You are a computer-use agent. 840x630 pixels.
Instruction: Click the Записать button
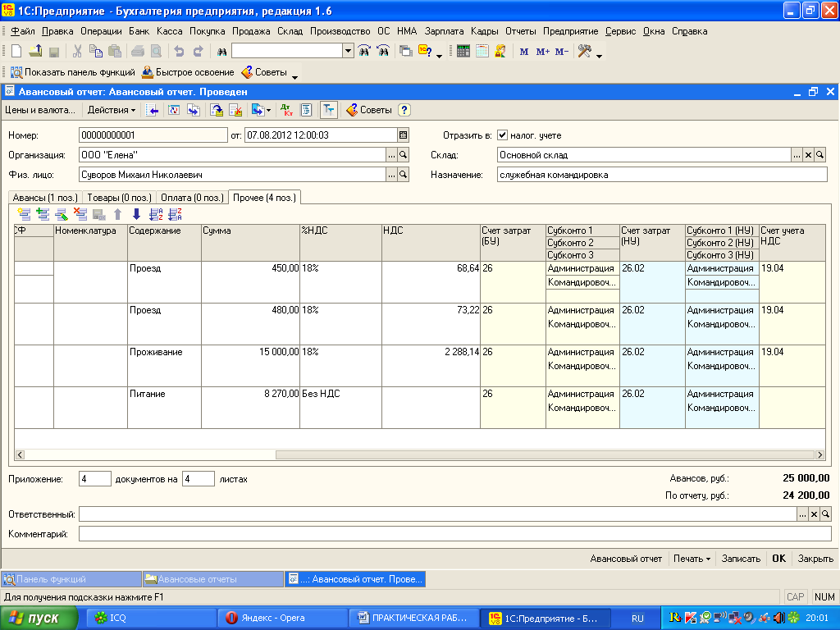(741, 558)
